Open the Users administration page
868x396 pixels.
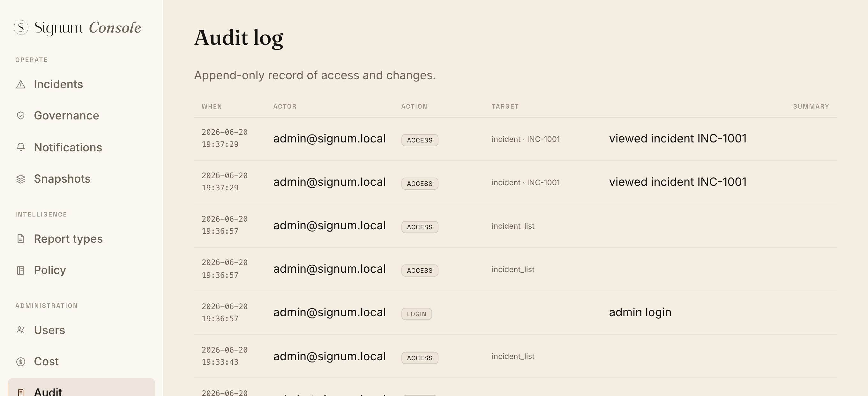click(x=49, y=330)
